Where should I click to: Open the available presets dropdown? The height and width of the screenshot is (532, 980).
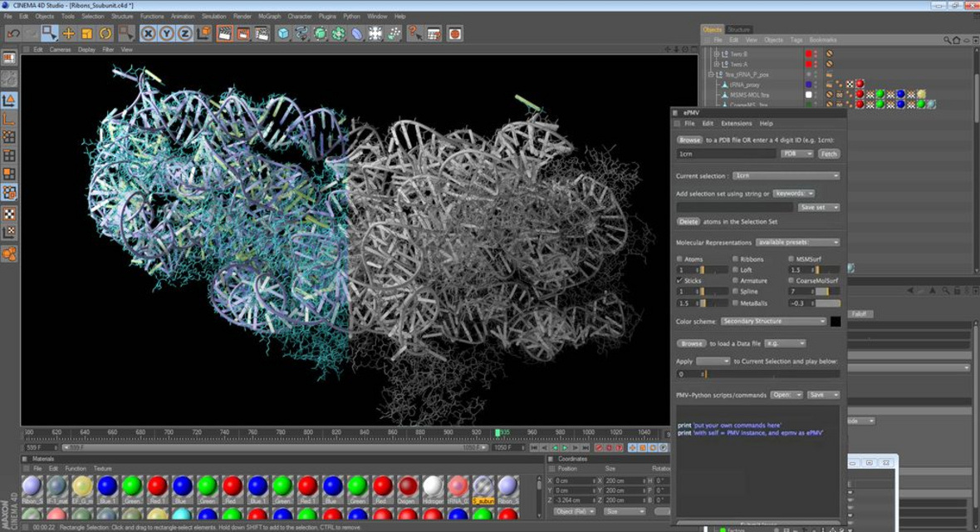797,243
